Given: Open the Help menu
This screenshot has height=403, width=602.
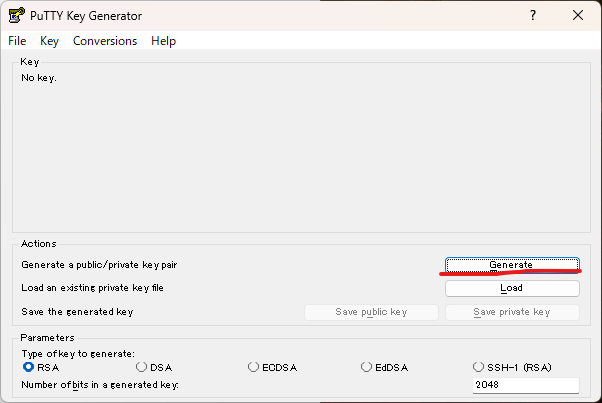Looking at the screenshot, I should (x=163, y=41).
